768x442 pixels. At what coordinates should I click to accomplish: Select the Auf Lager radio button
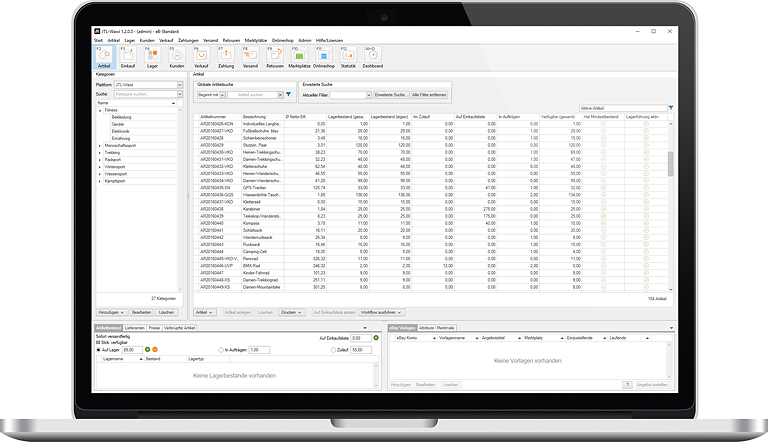point(98,349)
